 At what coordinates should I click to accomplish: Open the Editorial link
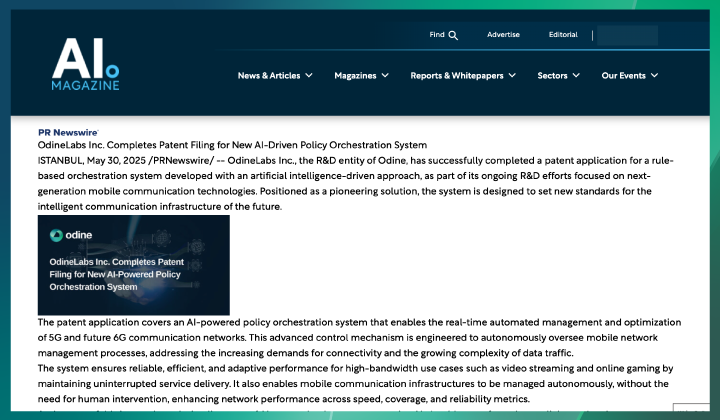[x=563, y=35]
